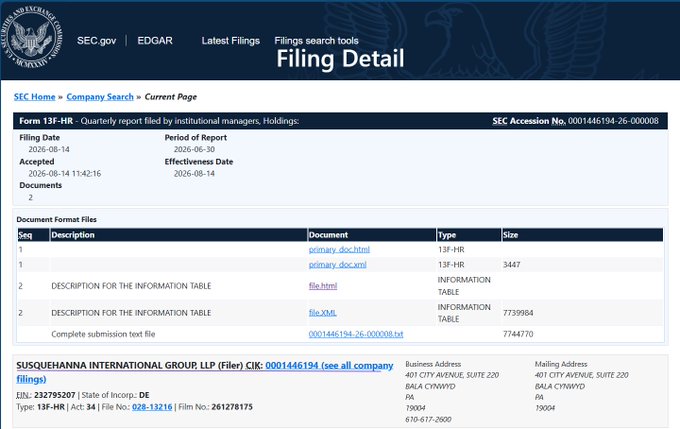Open the primary_doc.html document

click(339, 249)
